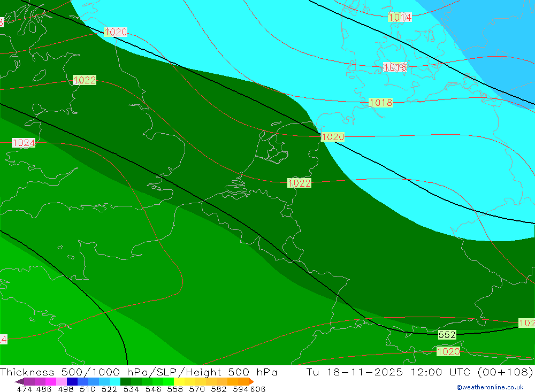Click the 534 legend value

coord(132,389)
